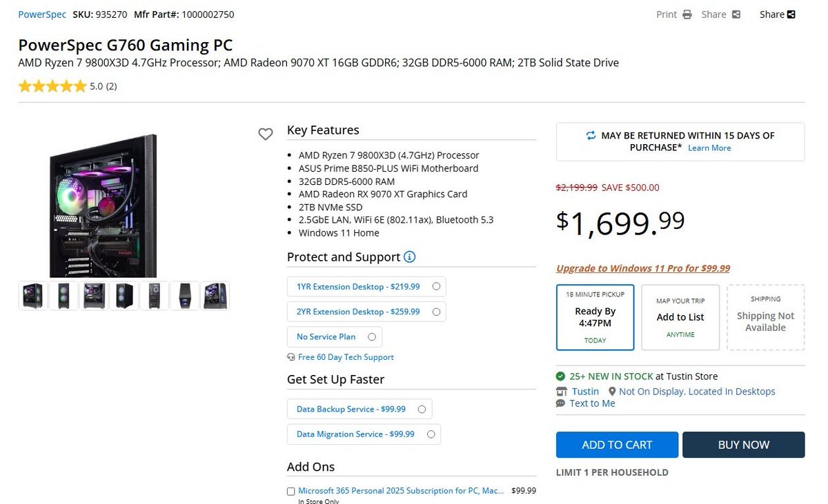828x504 pixels.
Task: Click the black Share icon at far right
Action: [x=791, y=14]
